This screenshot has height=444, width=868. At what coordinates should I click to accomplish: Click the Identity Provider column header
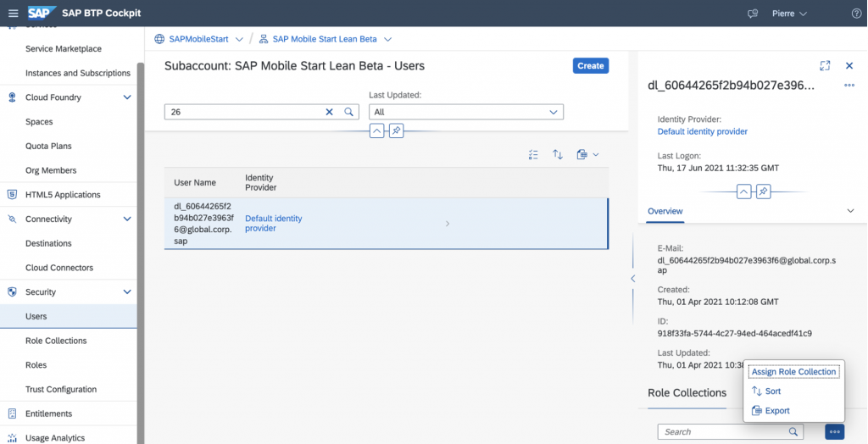261,183
